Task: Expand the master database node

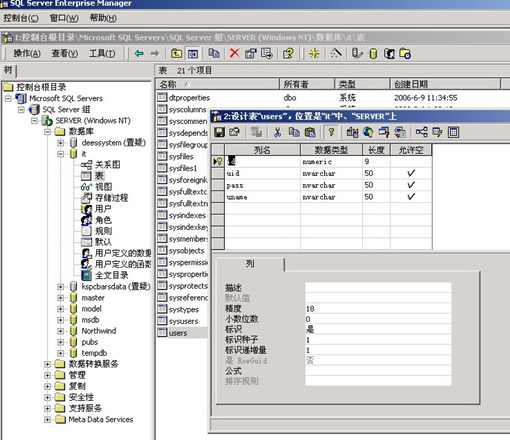Action: tap(60, 298)
